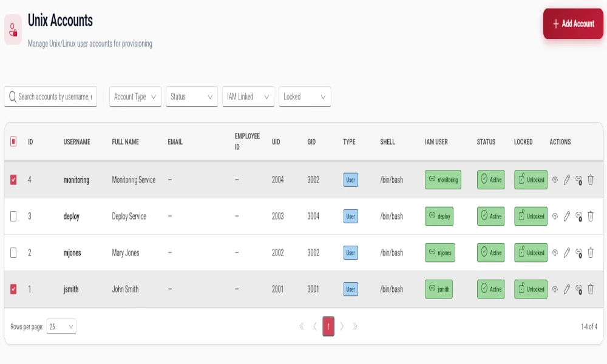This screenshot has width=607, height=364.
Task: Focus the search accounts input field
Action: click(51, 96)
